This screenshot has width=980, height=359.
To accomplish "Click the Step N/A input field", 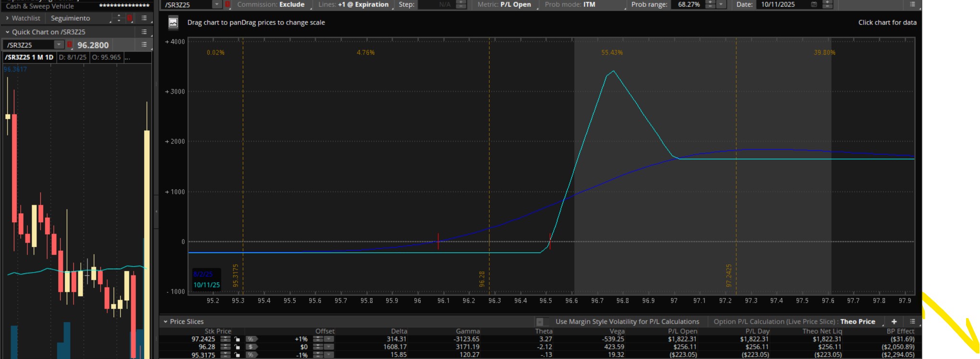I will tap(437, 4).
